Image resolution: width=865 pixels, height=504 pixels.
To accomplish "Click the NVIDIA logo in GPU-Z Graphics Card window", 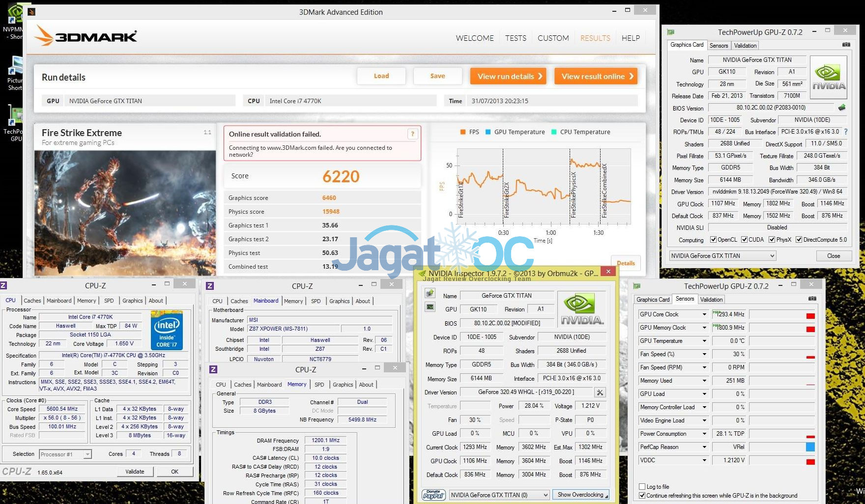I will click(x=829, y=78).
